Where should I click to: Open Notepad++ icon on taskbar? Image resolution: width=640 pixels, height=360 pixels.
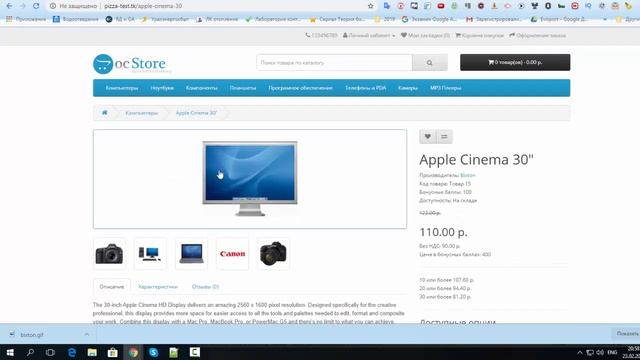pos(174,352)
